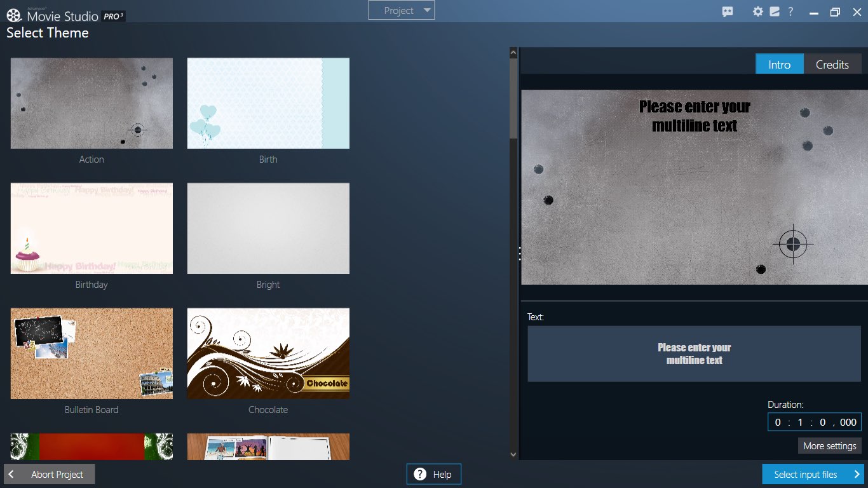Minimize the Movie Studio window
Screen dimensions: 868x488
813,12
